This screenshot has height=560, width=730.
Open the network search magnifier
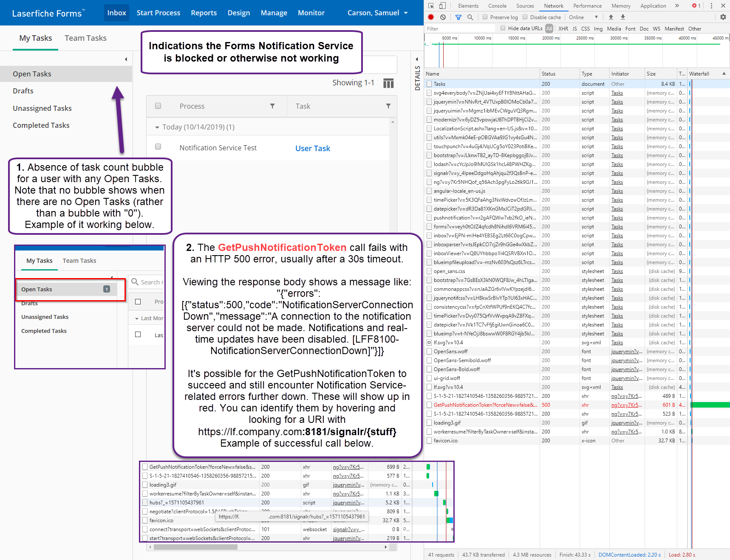pyautogui.click(x=470, y=17)
